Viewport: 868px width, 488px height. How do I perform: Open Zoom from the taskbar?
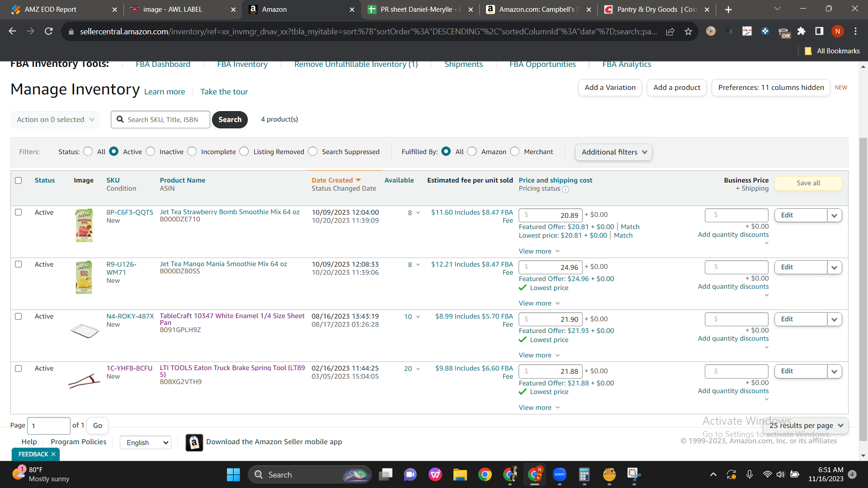coord(560,474)
